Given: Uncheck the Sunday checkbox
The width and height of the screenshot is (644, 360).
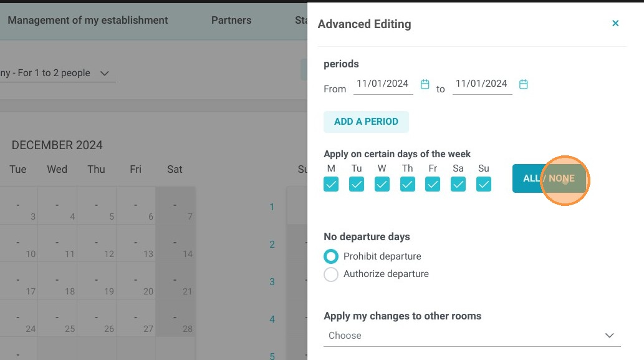Looking at the screenshot, I should 483,184.
